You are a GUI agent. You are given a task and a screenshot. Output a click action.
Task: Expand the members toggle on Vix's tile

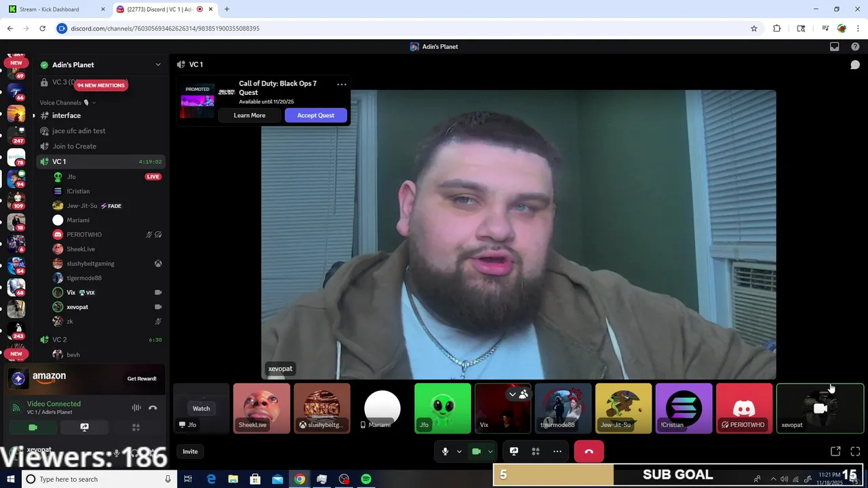coord(519,394)
